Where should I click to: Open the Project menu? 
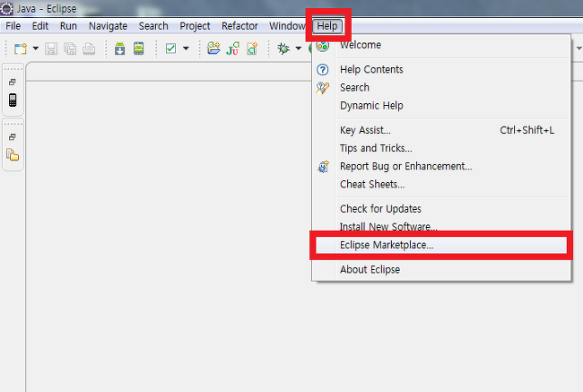click(195, 26)
